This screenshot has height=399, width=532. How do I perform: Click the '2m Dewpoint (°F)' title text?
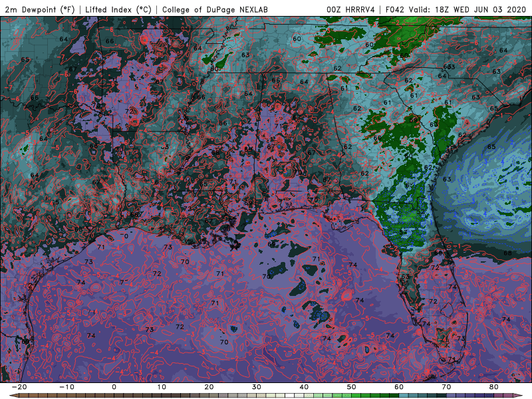[x=40, y=9]
